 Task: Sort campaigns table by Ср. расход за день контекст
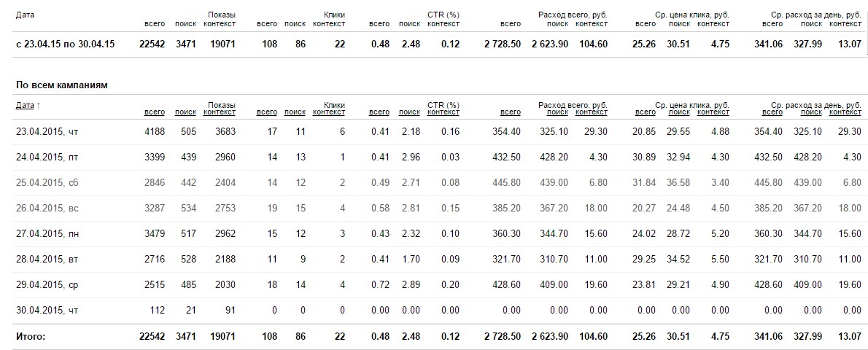tap(845, 112)
